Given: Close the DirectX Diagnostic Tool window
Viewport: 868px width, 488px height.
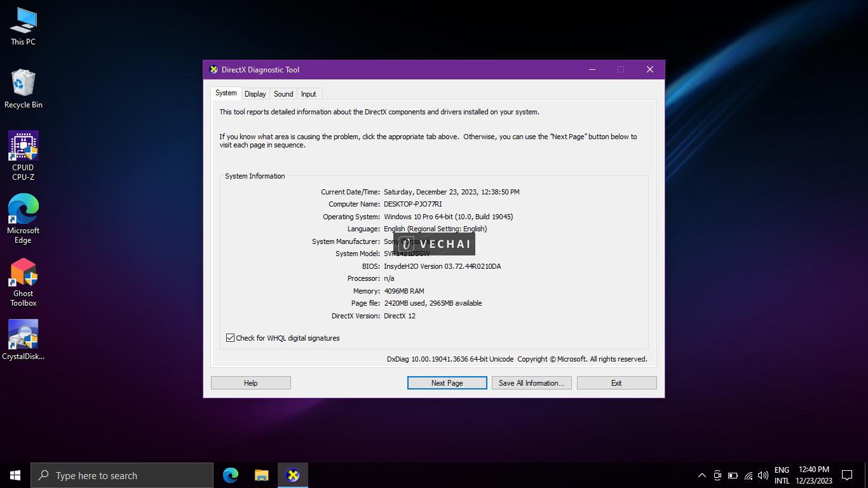Looking at the screenshot, I should tap(649, 70).
